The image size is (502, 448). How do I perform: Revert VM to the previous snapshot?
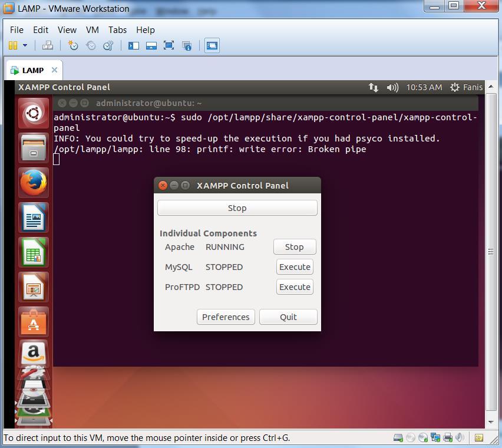click(x=91, y=45)
